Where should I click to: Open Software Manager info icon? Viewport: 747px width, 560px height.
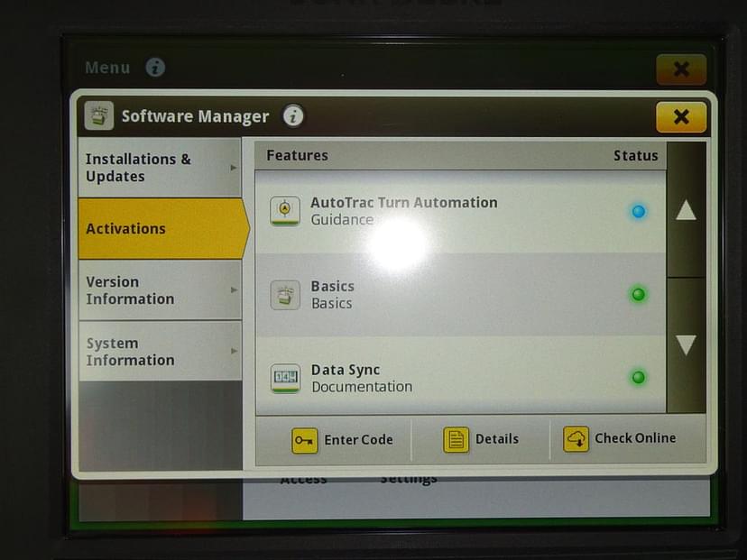pos(293,115)
